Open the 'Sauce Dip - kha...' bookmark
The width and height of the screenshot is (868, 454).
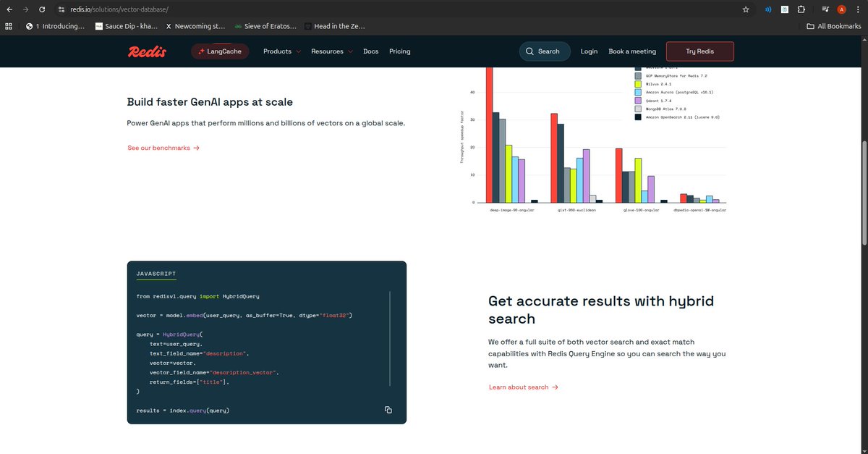[125, 26]
